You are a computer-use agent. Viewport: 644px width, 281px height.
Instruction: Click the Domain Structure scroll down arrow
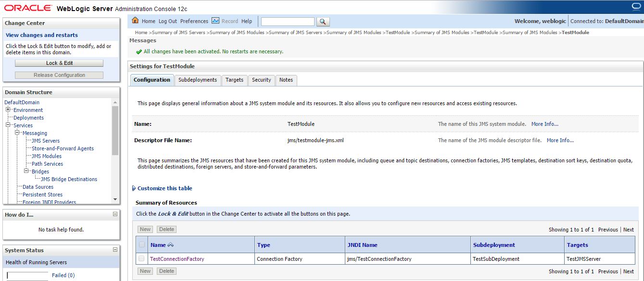click(x=115, y=199)
